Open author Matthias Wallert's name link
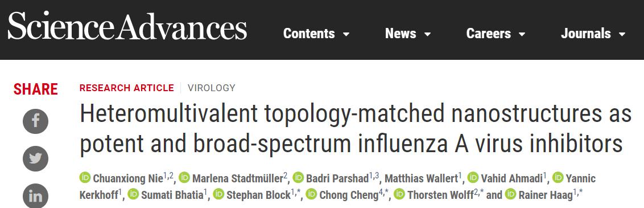Screen dimensions: 644x208 (x=421, y=179)
